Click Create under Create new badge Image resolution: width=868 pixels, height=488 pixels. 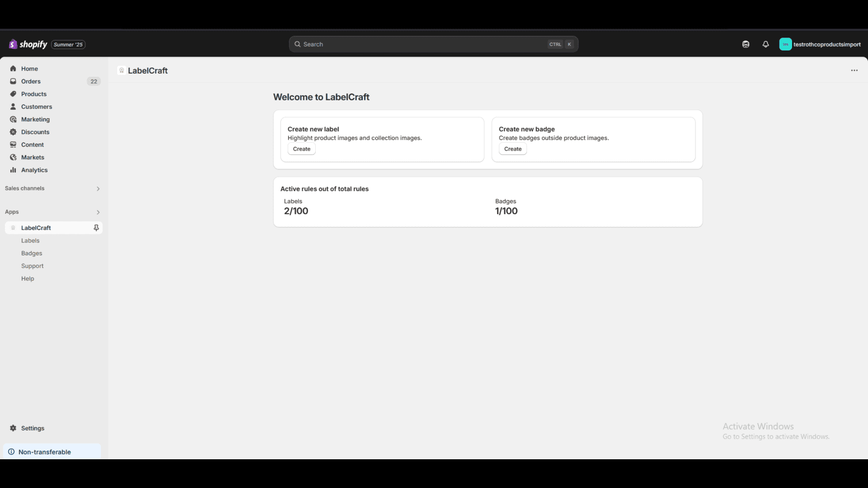coord(513,149)
